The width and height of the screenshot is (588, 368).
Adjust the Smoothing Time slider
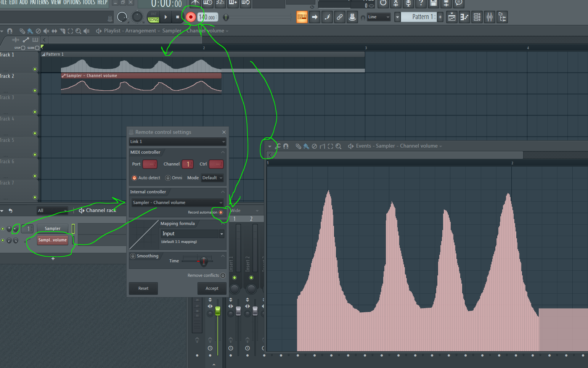[204, 261]
